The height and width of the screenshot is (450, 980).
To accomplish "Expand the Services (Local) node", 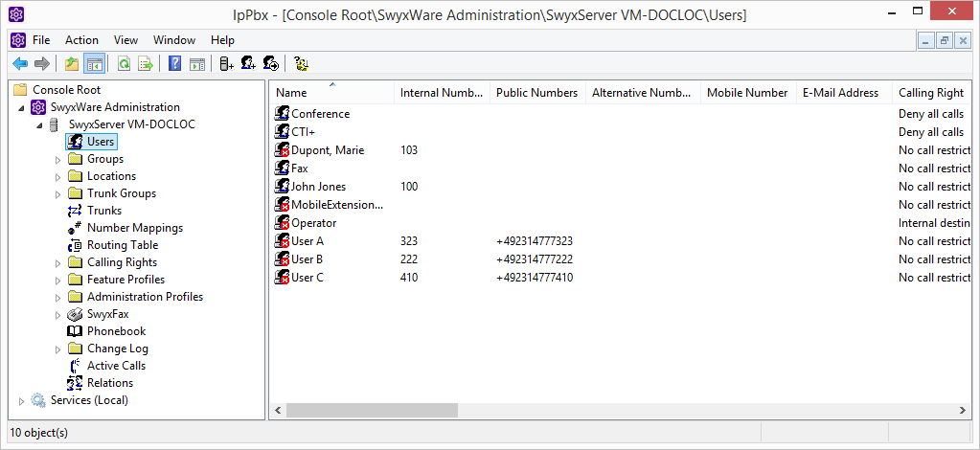I will 22,401.
